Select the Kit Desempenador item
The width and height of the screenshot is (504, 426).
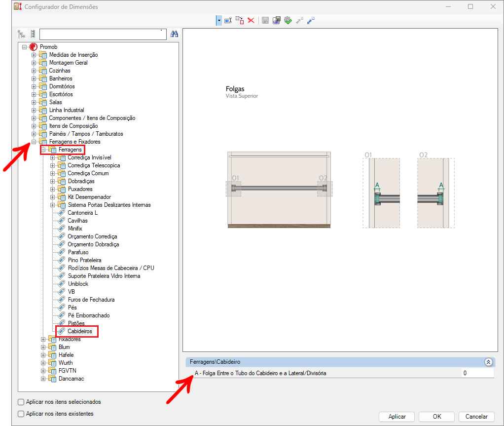pyautogui.click(x=89, y=197)
